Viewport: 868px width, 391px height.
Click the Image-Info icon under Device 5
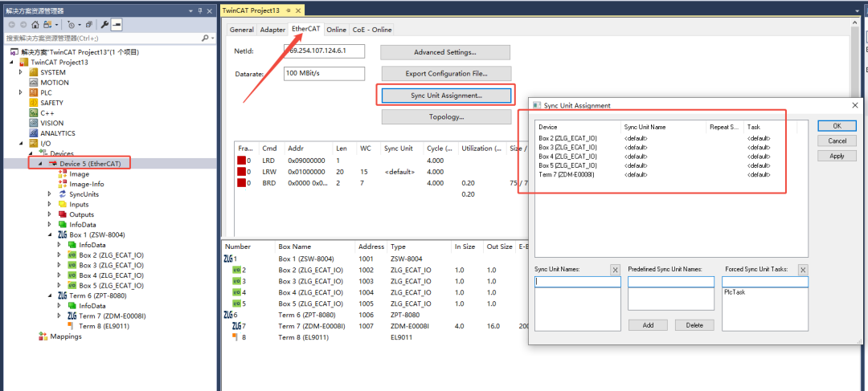pyautogui.click(x=63, y=184)
